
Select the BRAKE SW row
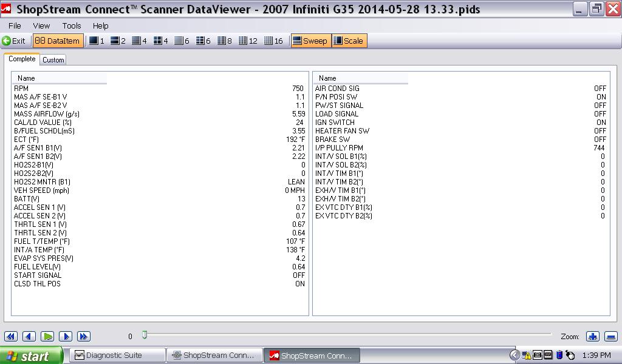tap(461, 140)
